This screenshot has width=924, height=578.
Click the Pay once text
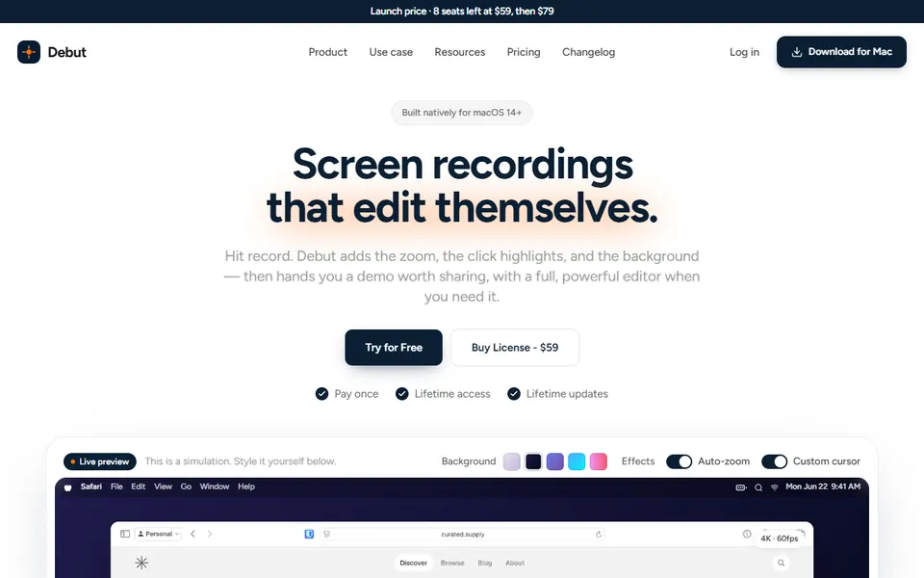(x=356, y=394)
